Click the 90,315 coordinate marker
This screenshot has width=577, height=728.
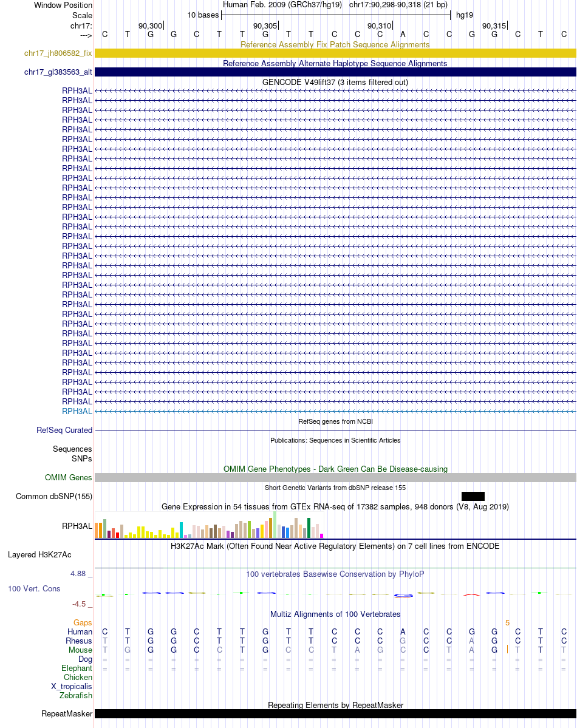click(x=494, y=26)
